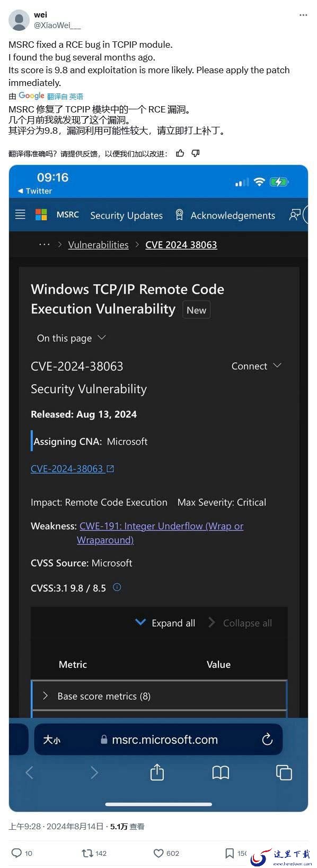Expand the On this page dropdown
This screenshot has height=868, width=317.
pos(72,338)
